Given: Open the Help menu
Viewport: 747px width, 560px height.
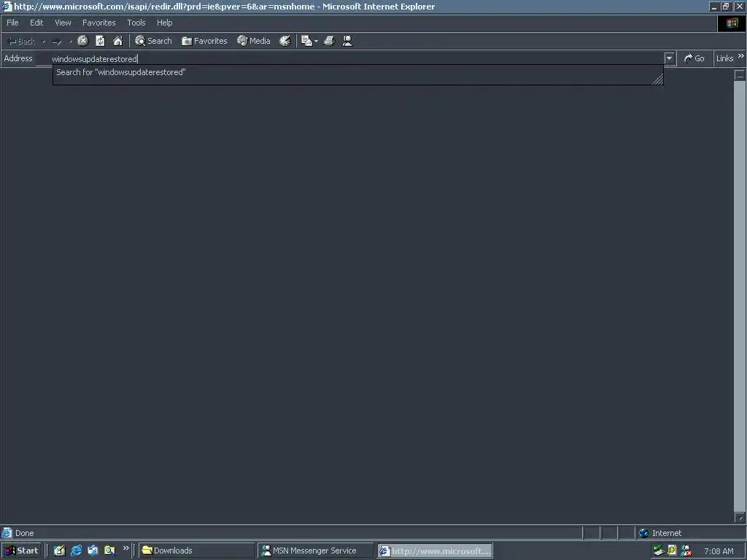Looking at the screenshot, I should tap(164, 23).
